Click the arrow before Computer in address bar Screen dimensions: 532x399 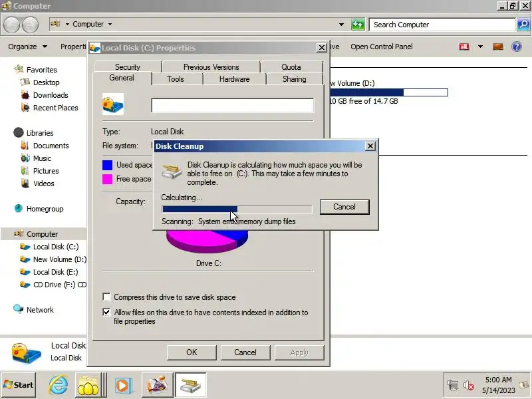coord(67,24)
